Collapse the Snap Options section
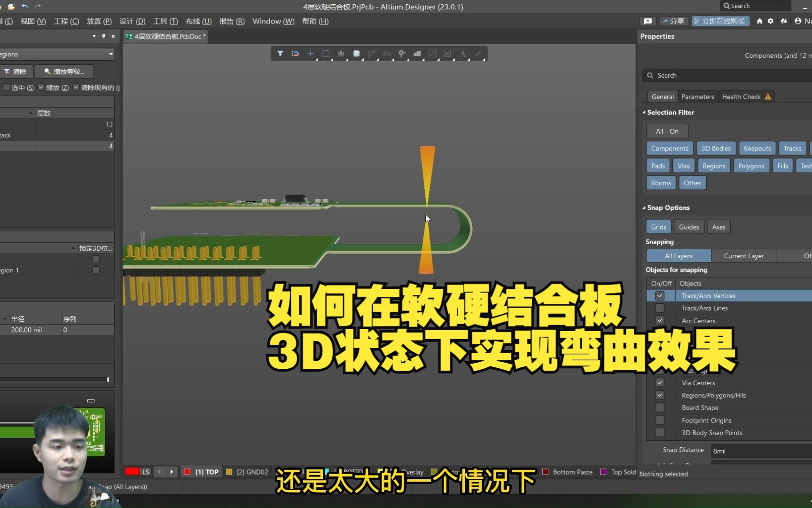812x508 pixels. point(644,207)
